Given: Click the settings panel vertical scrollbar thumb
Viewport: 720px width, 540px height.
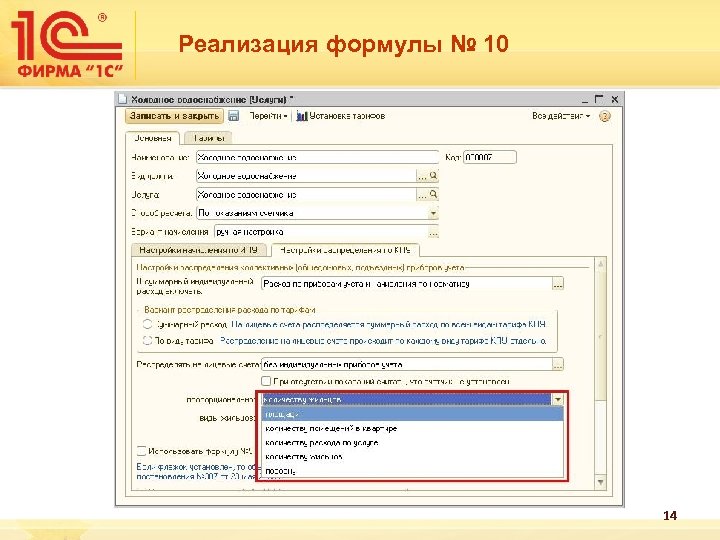Looking at the screenshot, I should pos(600,336).
